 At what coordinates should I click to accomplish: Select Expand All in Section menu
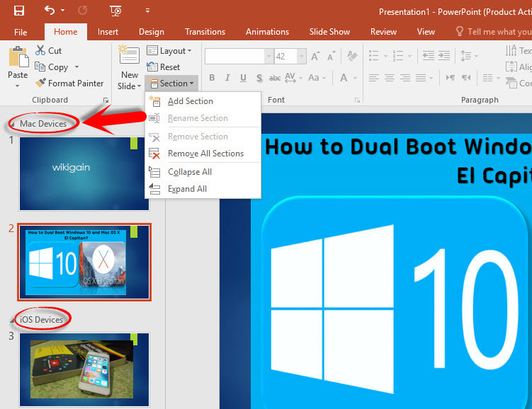pos(203,189)
